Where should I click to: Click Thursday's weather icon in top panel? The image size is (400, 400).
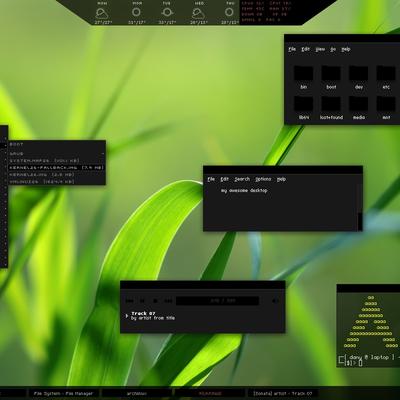coord(229,13)
